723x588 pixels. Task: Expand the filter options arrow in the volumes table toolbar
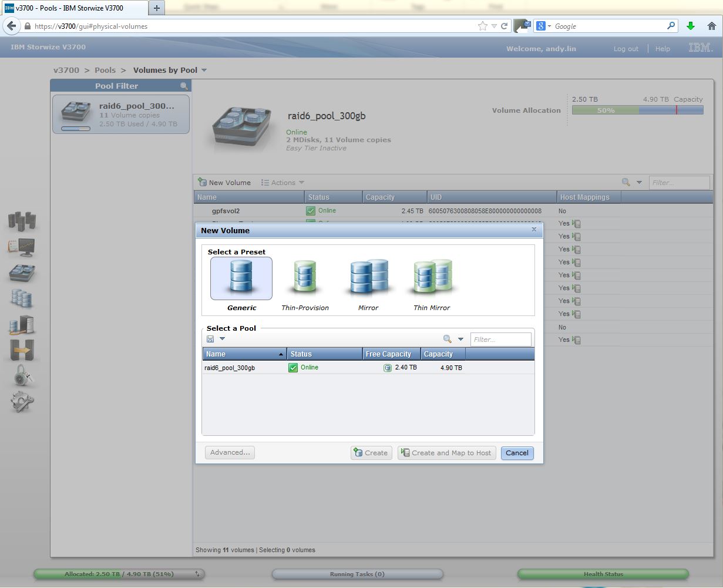click(x=639, y=182)
